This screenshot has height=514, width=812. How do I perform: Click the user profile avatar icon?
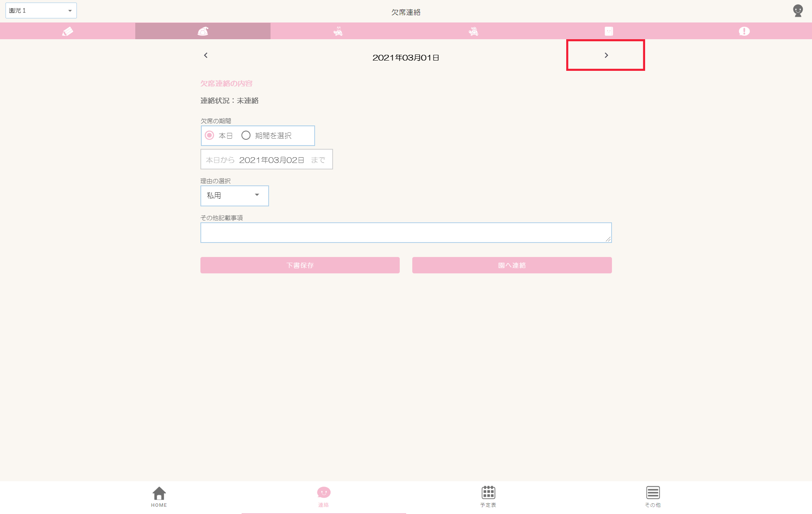pos(798,11)
